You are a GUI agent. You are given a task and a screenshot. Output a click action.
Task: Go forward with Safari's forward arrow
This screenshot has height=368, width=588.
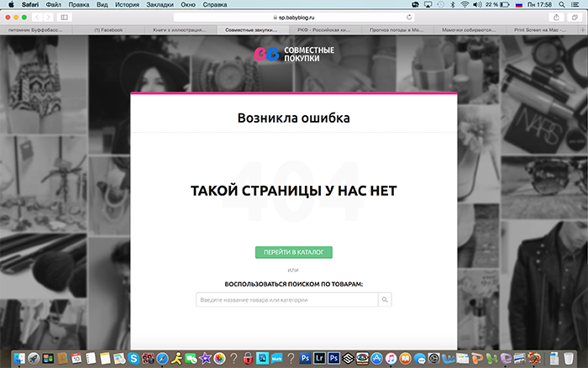pyautogui.click(x=48, y=18)
